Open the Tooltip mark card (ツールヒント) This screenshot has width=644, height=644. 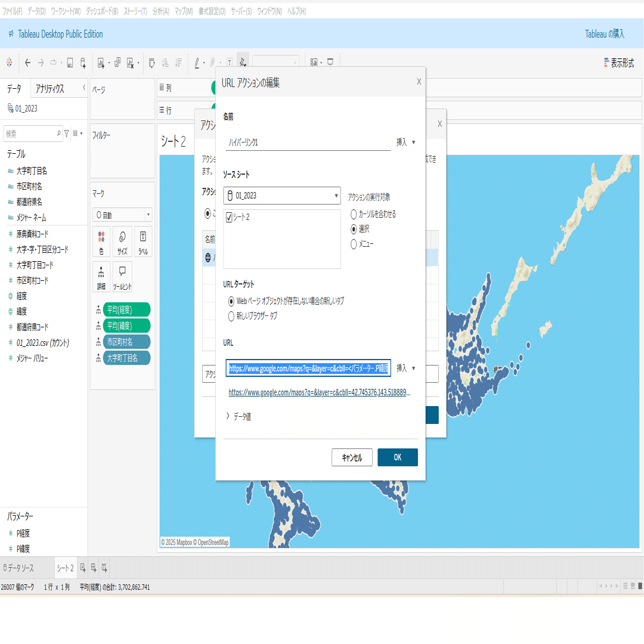click(x=122, y=276)
